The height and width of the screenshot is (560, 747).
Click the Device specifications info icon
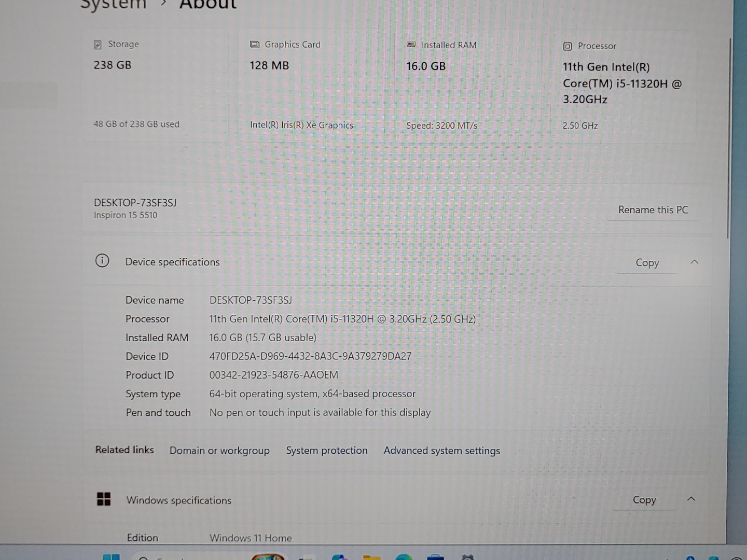coord(102,261)
